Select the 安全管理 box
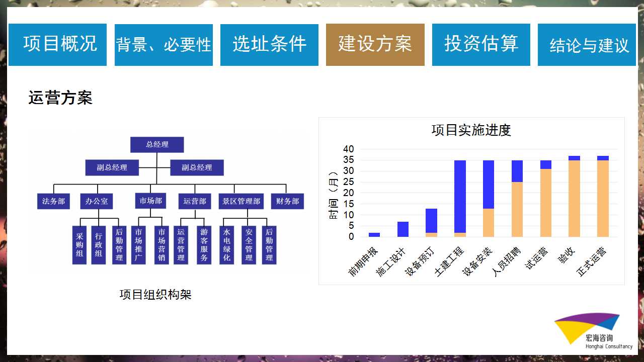The width and height of the screenshot is (644, 362). 249,245
